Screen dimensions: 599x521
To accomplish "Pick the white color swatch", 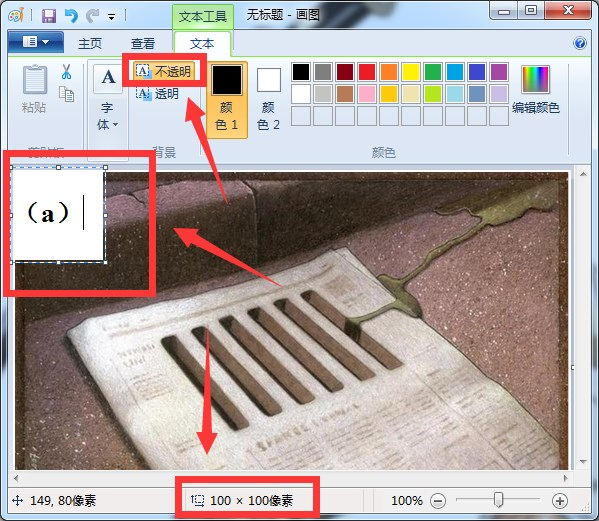I will click(301, 94).
